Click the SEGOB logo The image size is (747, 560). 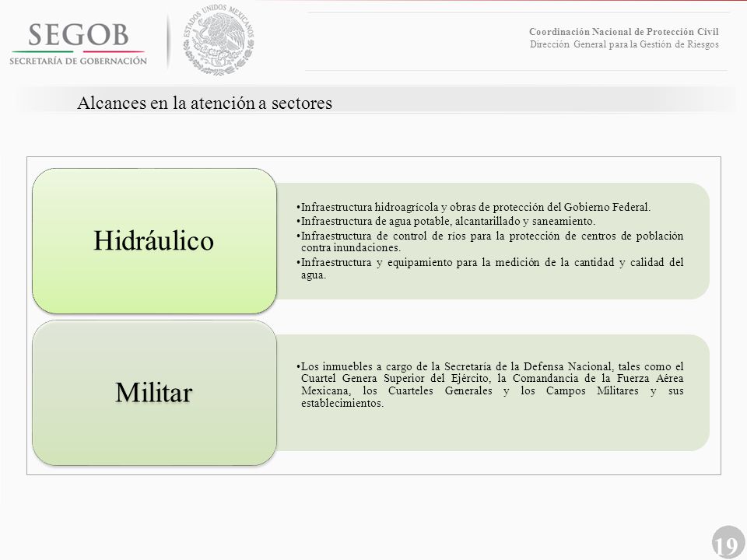pos(78,43)
